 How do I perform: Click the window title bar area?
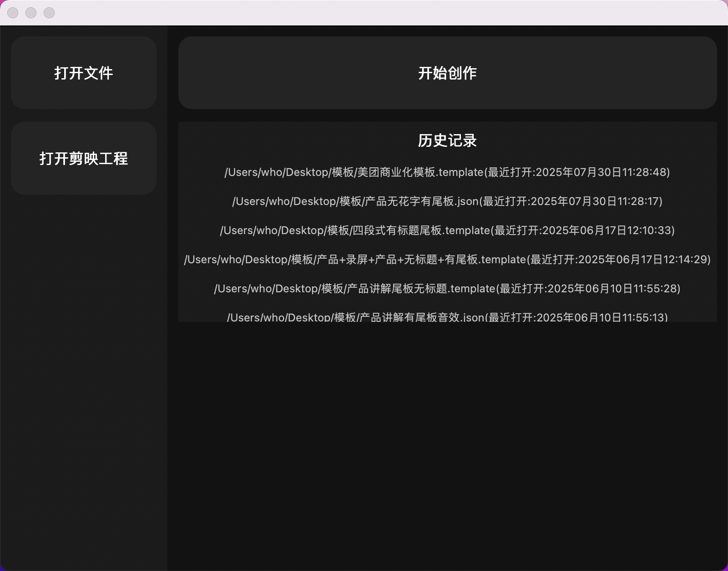pyautogui.click(x=364, y=13)
